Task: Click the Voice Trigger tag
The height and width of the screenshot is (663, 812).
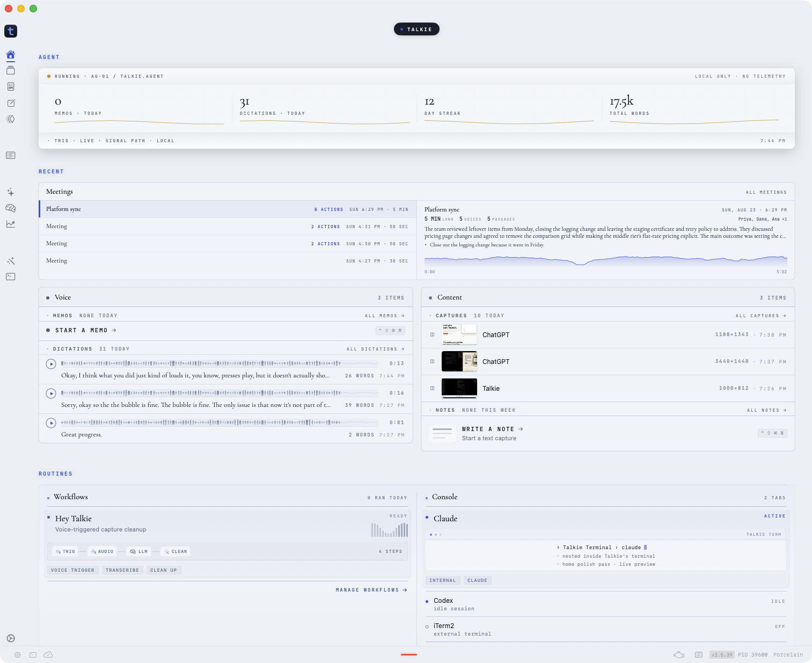Action: click(x=72, y=570)
